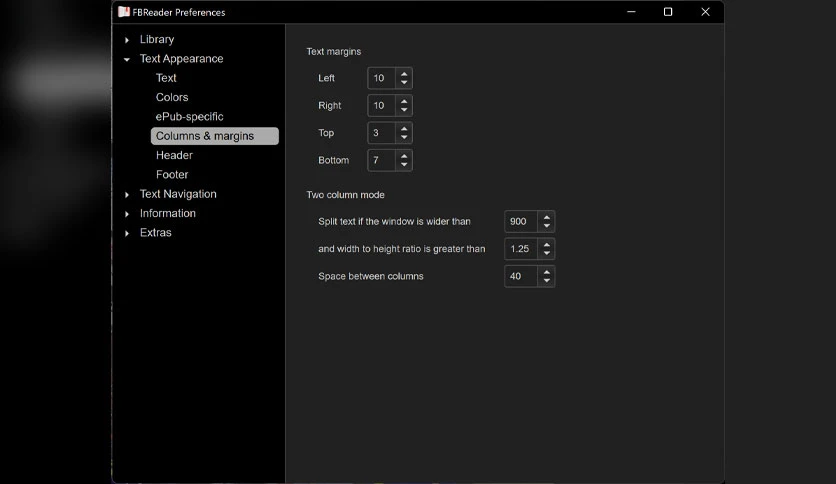Increase the split window width value
This screenshot has width=836, height=484.
click(546, 217)
